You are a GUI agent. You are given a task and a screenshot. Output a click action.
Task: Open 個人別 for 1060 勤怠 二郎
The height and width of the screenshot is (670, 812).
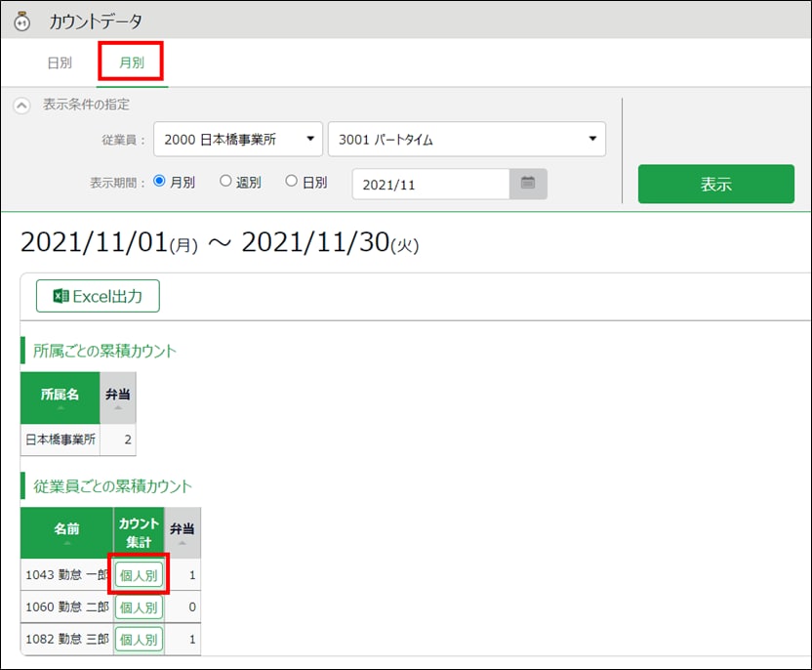pyautogui.click(x=138, y=607)
